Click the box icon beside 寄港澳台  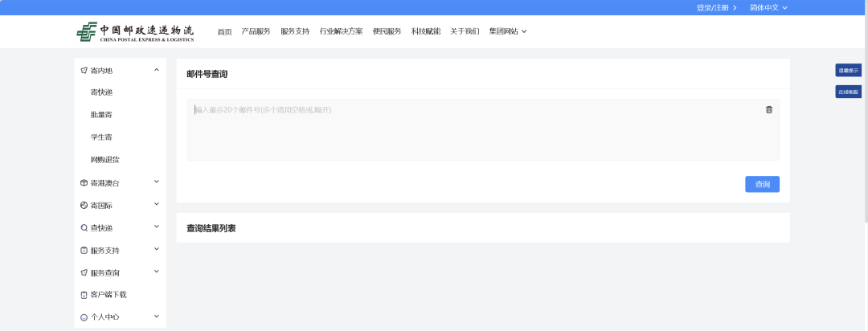[x=84, y=182]
